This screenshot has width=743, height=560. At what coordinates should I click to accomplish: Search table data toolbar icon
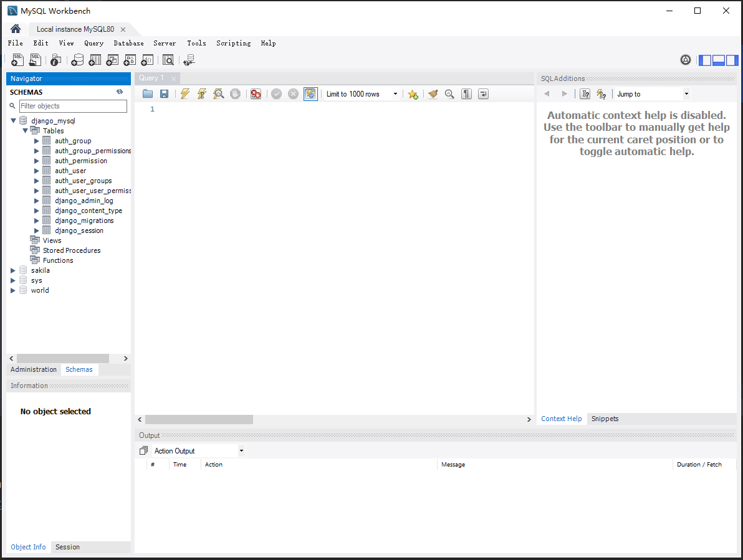point(168,60)
